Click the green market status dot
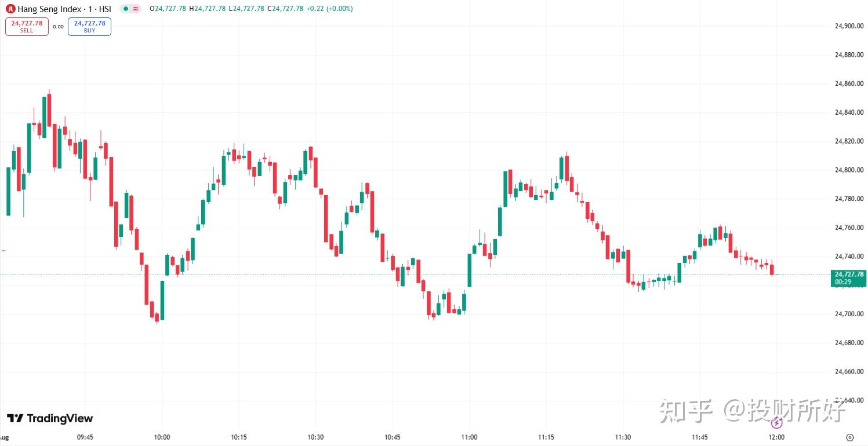Image resolution: width=868 pixels, height=446 pixels. [x=125, y=9]
